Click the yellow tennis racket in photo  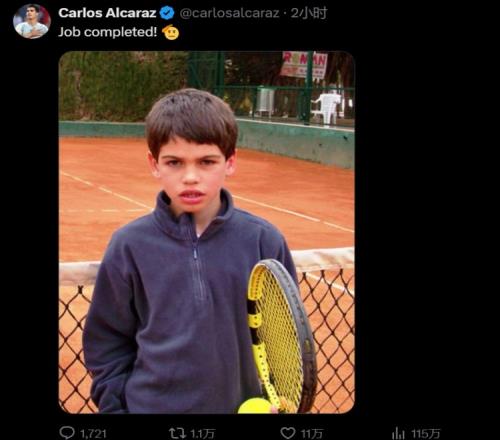click(x=282, y=335)
